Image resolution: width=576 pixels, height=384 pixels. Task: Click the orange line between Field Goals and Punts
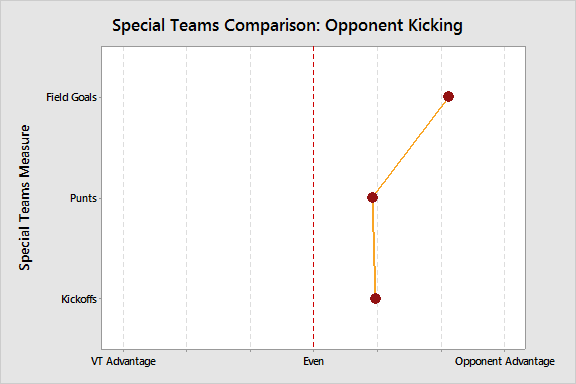coord(410,147)
